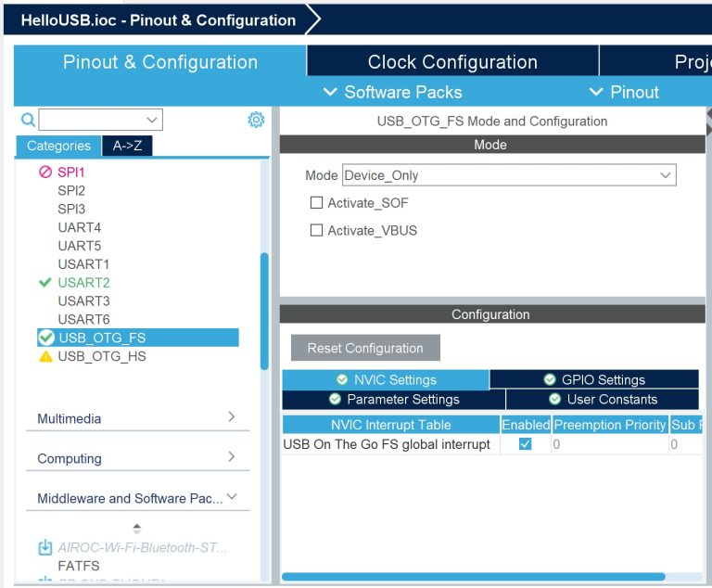Select SPI2 in peripheral list
The height and width of the screenshot is (588, 712).
pos(71,191)
